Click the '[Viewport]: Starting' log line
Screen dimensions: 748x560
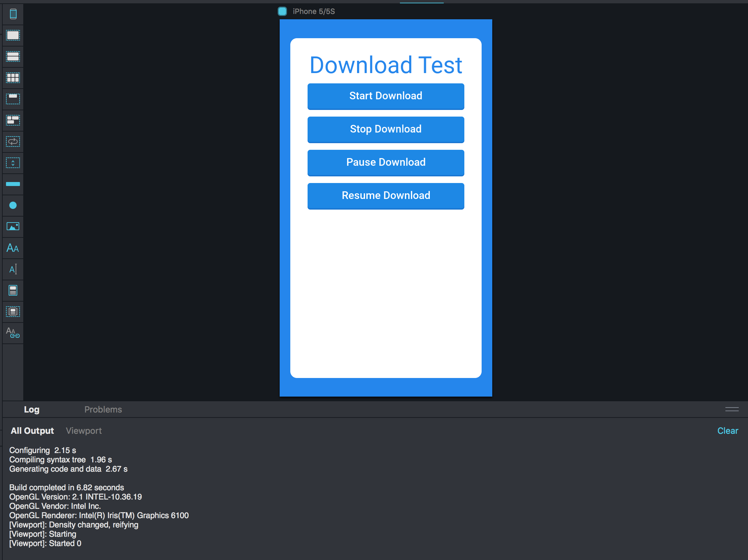pos(43,534)
